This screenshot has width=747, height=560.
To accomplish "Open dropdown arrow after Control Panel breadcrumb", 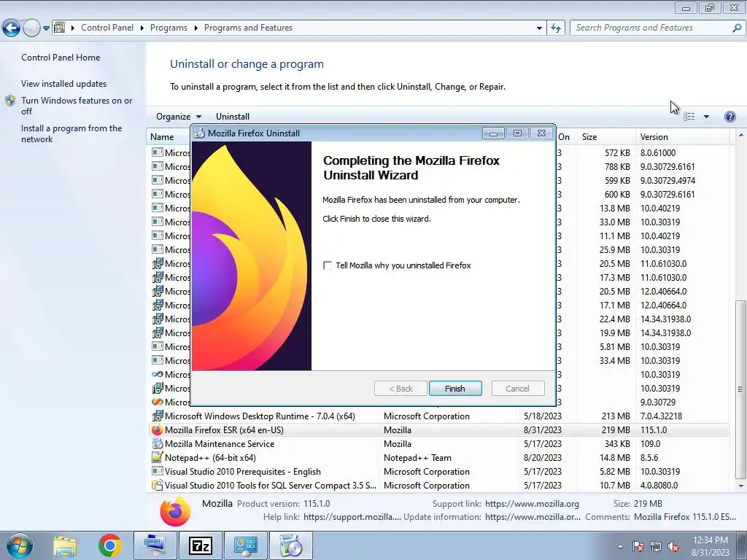I will point(142,28).
